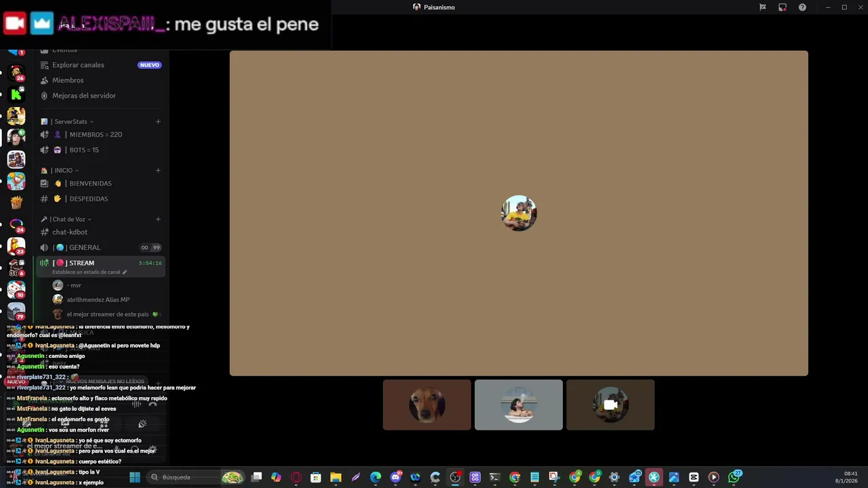The image size is (868, 488).
Task: Open the terminal from the taskbar
Action: 494,477
